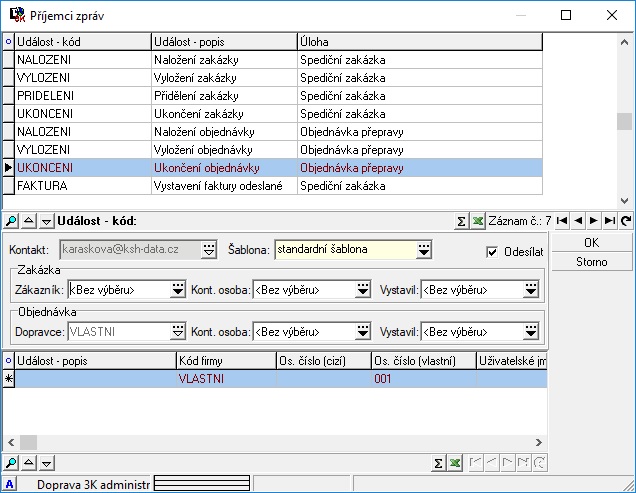Export upper grid to Excel icon
The image size is (636, 493).
coord(478,221)
